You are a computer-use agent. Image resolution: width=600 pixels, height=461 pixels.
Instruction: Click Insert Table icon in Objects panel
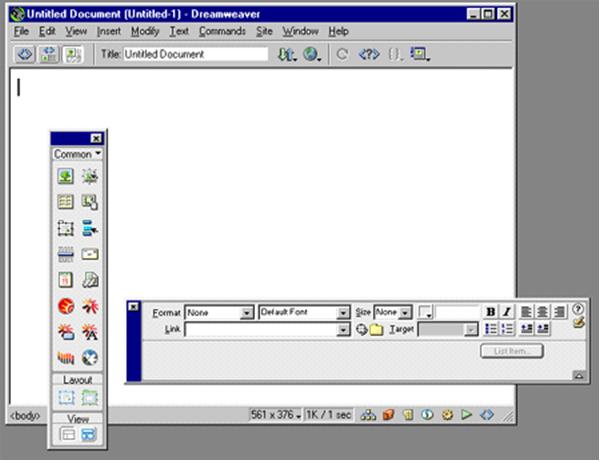tap(65, 202)
